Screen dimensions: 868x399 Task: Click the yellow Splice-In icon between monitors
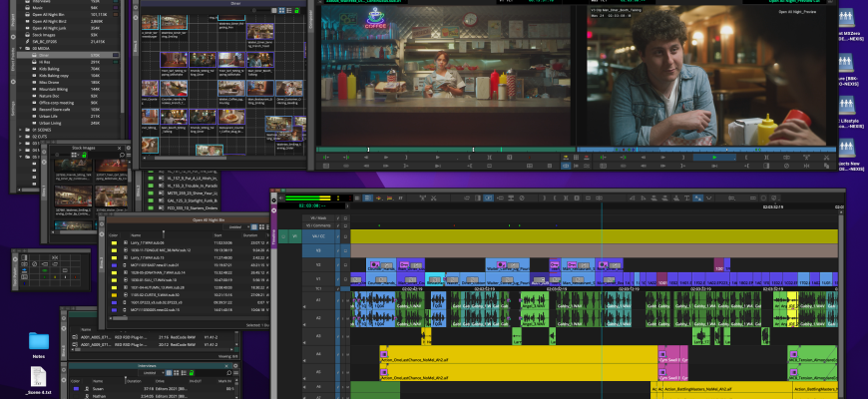pyautogui.click(x=566, y=158)
